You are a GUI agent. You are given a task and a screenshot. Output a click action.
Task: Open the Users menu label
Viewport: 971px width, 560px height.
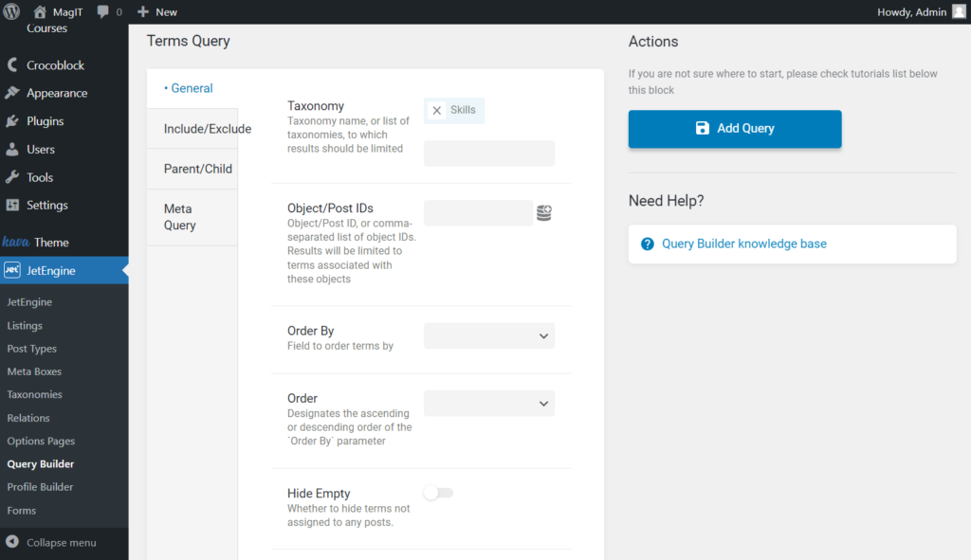(41, 149)
